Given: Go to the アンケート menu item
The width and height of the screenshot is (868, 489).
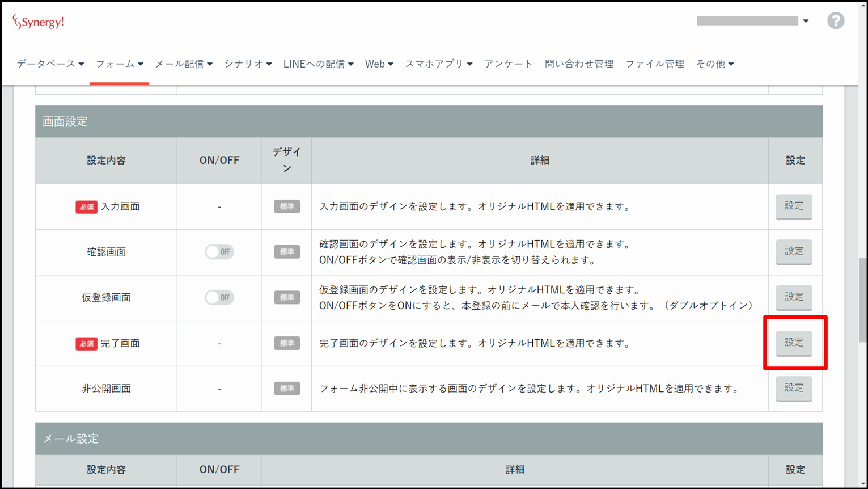Looking at the screenshot, I should pos(508,64).
